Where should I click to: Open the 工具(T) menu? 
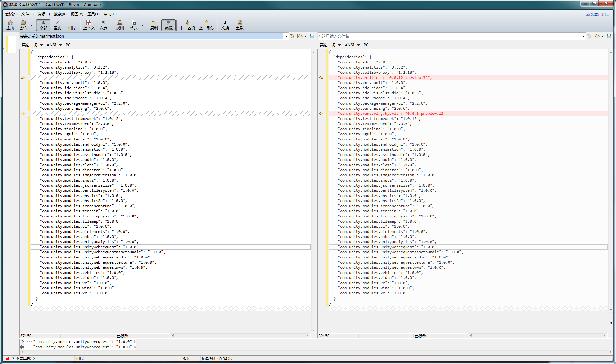tap(93, 14)
